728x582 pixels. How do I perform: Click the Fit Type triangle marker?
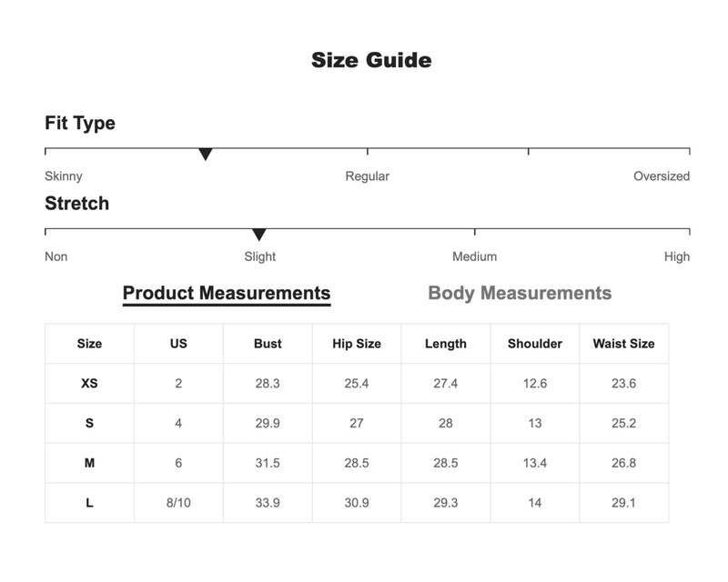[206, 154]
